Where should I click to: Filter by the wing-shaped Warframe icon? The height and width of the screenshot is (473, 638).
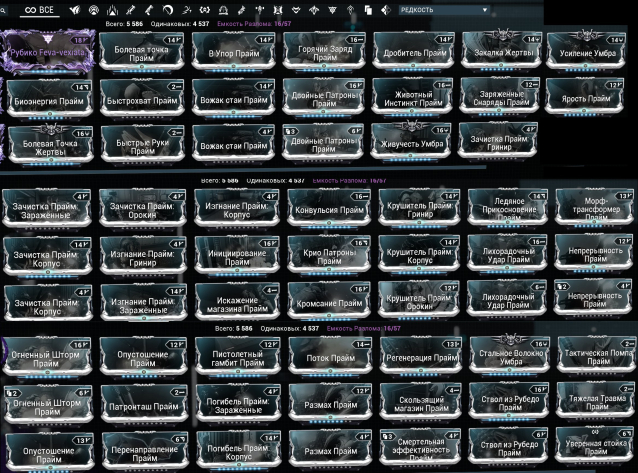click(x=74, y=10)
